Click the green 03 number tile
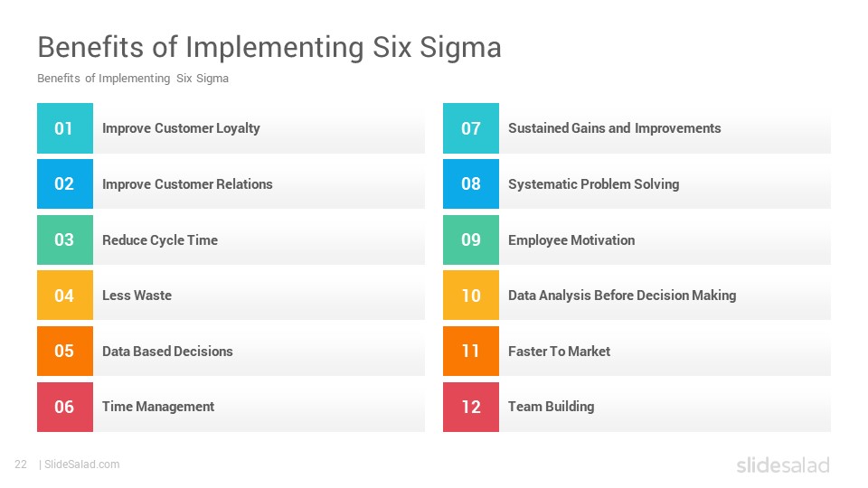Viewport: 868px width, 488px height. point(65,239)
